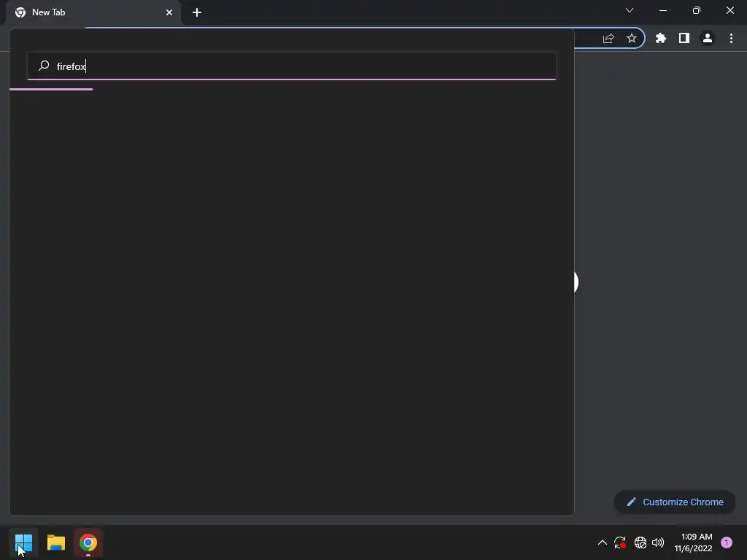Open the notification badge showing 1

(x=727, y=542)
